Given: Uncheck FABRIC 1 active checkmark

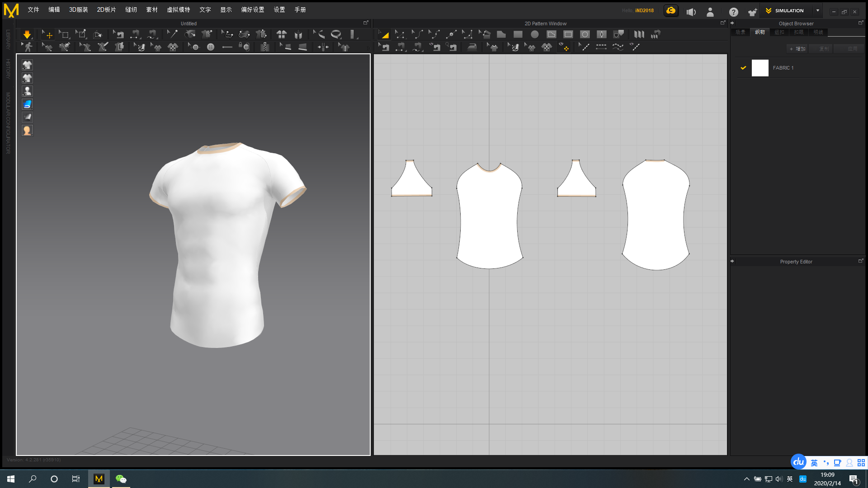Looking at the screenshot, I should 744,68.
